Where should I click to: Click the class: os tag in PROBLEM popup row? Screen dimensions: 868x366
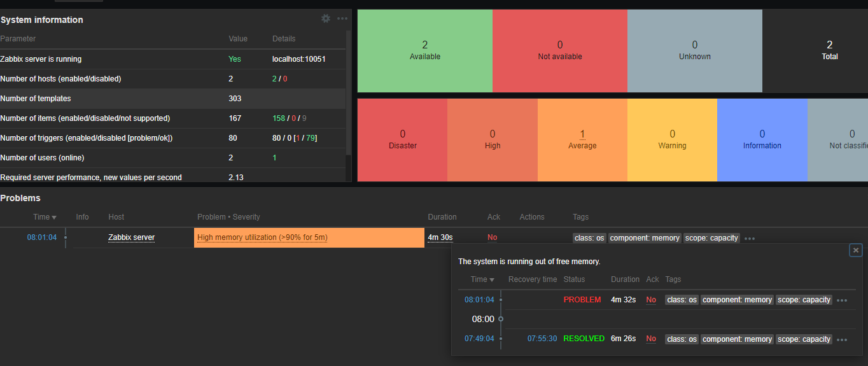point(682,300)
